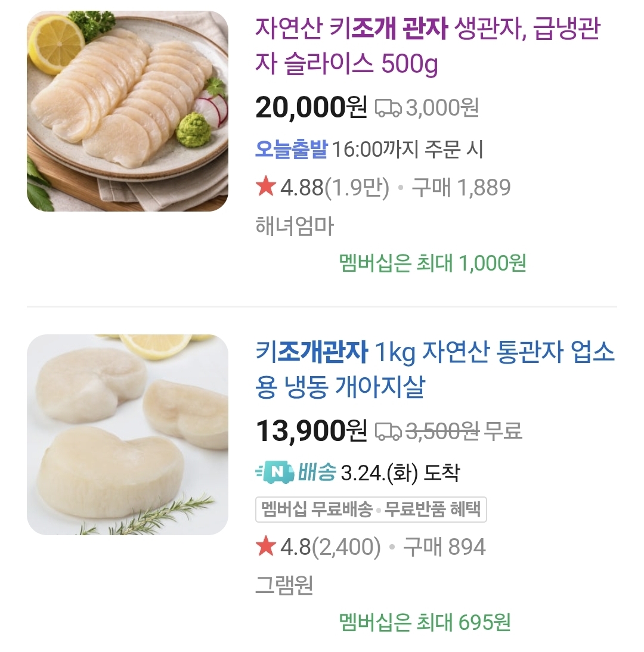
Task: Open the whole frozen scallop product image
Action: click(127, 434)
